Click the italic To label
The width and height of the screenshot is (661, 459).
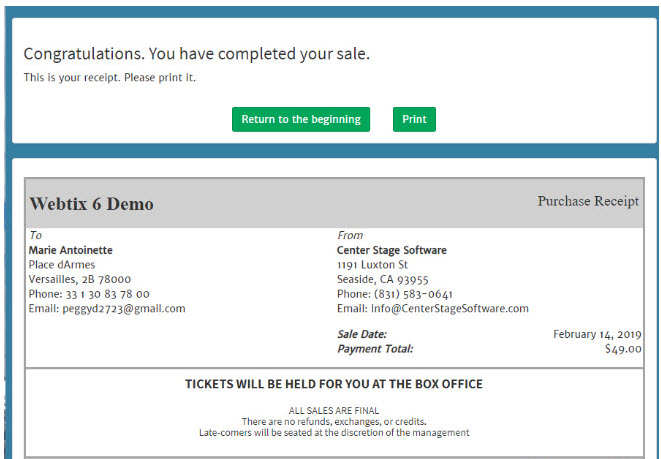pyautogui.click(x=35, y=235)
